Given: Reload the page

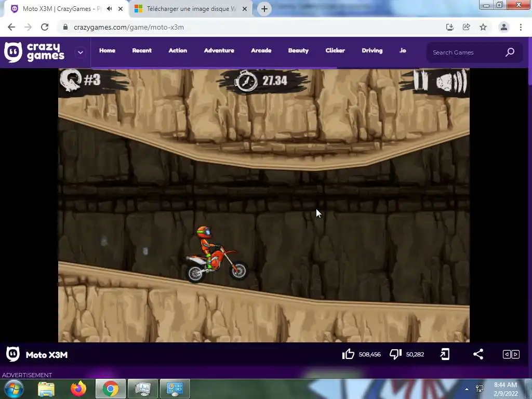Looking at the screenshot, I should [x=45, y=27].
